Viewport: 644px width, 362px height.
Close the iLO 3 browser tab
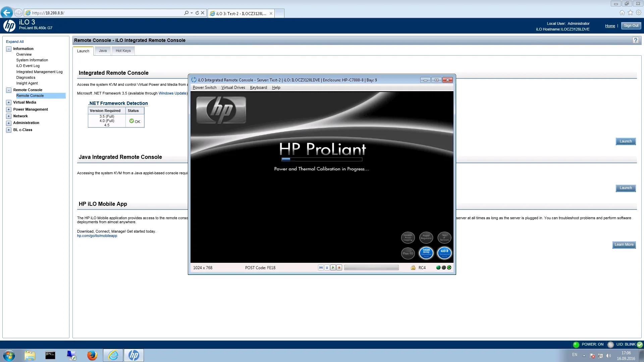pyautogui.click(x=271, y=13)
